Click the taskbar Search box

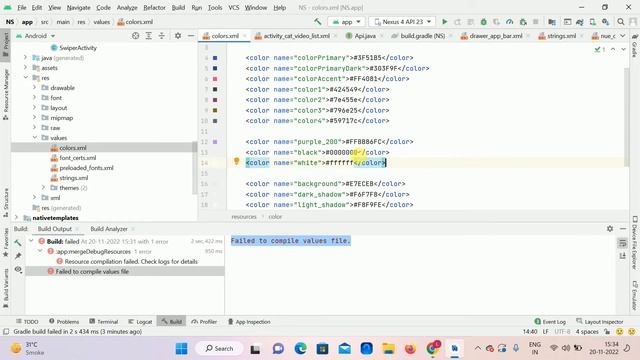tap(219, 349)
